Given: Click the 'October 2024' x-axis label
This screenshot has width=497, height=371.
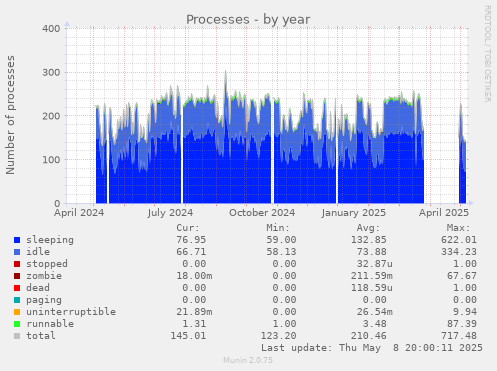Looking at the screenshot, I should point(262,213).
